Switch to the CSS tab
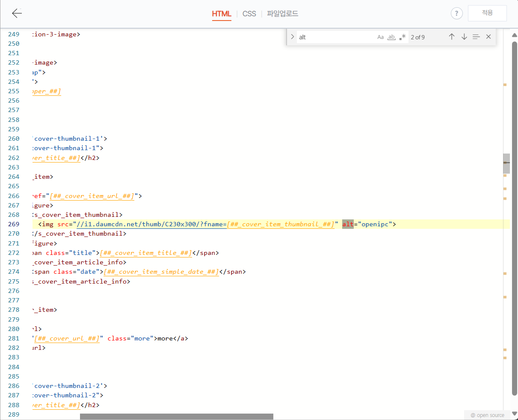 click(x=249, y=14)
